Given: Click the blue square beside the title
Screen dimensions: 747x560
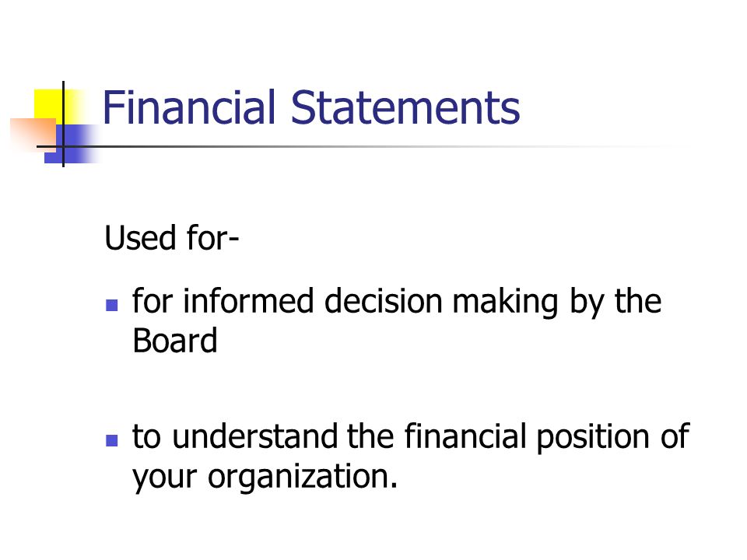Looking at the screenshot, I should point(73,144).
